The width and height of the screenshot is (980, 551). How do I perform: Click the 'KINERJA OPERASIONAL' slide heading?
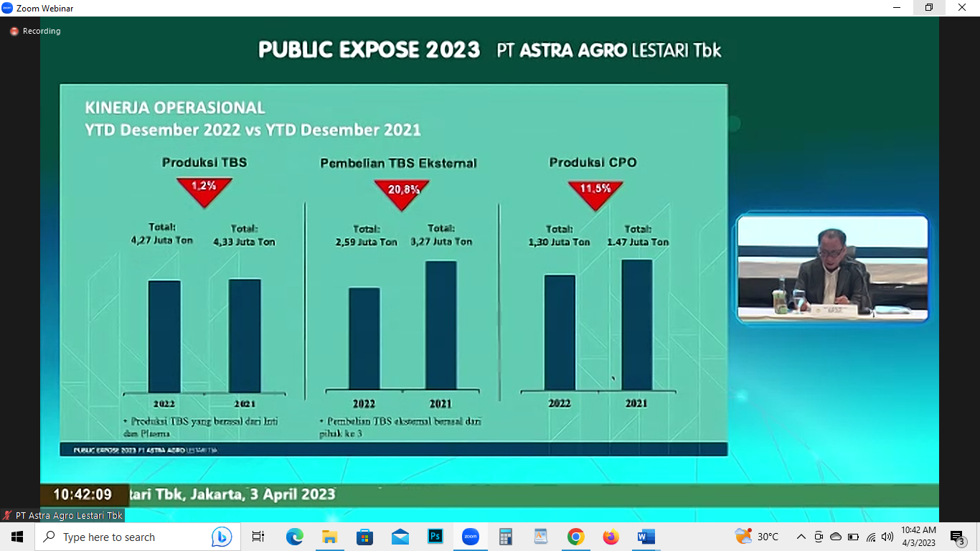(x=175, y=108)
